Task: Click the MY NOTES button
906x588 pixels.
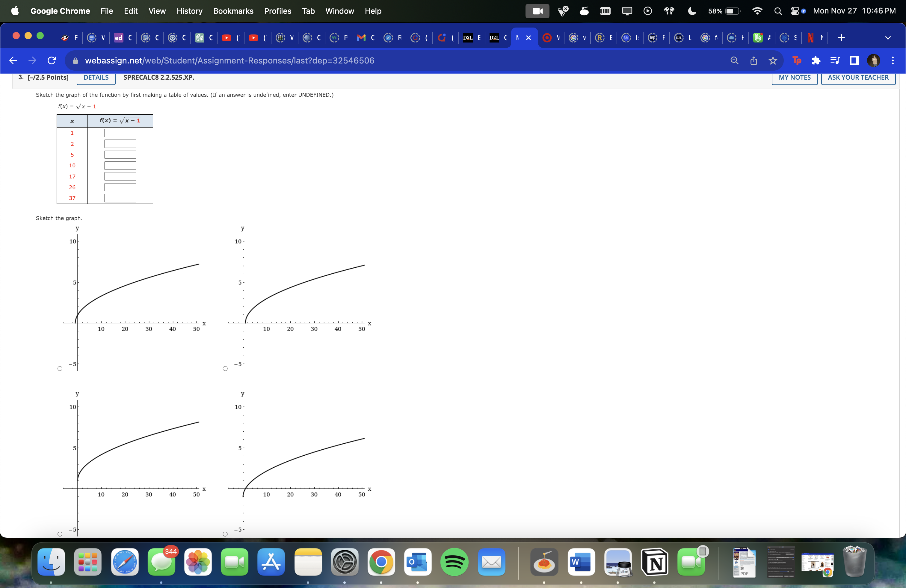Action: click(795, 78)
